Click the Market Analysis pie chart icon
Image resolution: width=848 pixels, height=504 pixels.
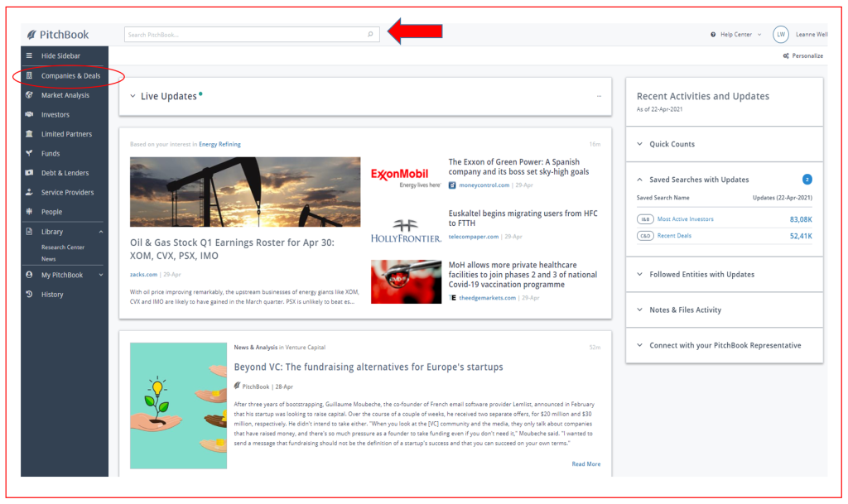[x=29, y=94]
